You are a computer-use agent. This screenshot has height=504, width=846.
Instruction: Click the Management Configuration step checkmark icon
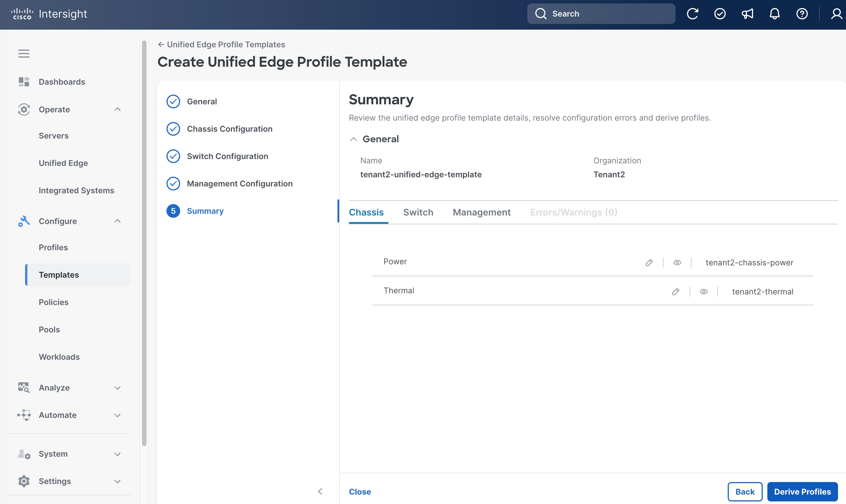point(173,184)
